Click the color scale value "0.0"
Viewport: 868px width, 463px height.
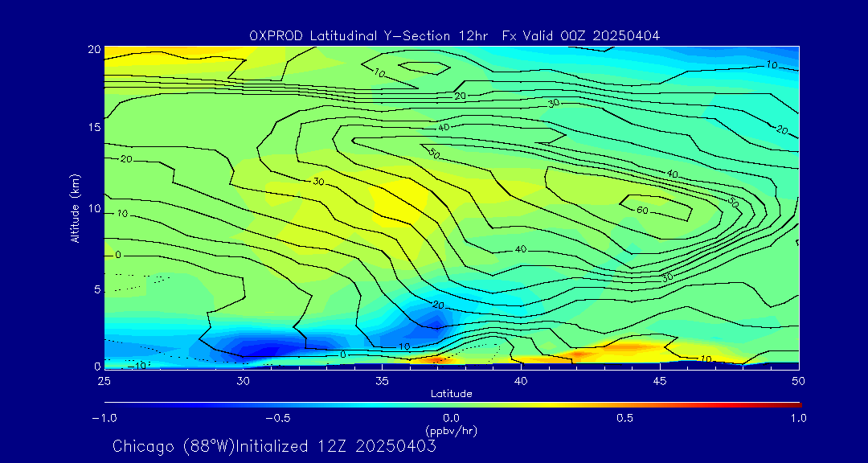[x=451, y=418]
